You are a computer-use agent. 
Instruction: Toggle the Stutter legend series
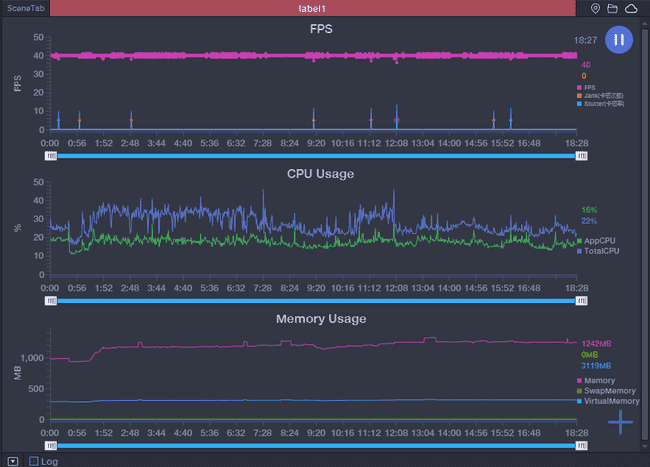tap(595, 103)
